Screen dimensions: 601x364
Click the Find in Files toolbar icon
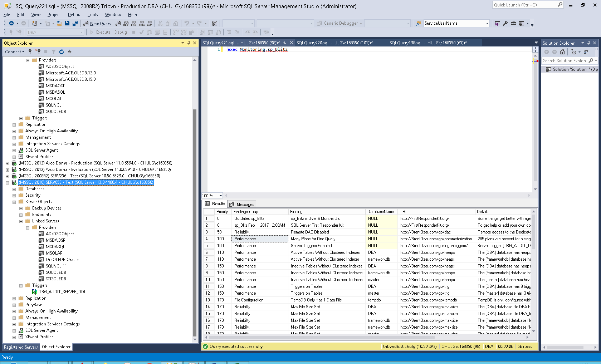click(419, 23)
